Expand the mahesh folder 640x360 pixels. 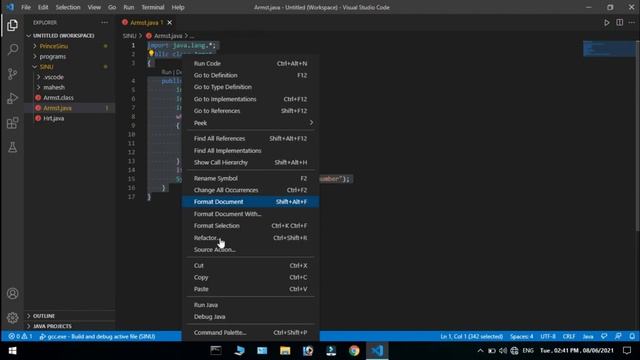tap(39, 87)
